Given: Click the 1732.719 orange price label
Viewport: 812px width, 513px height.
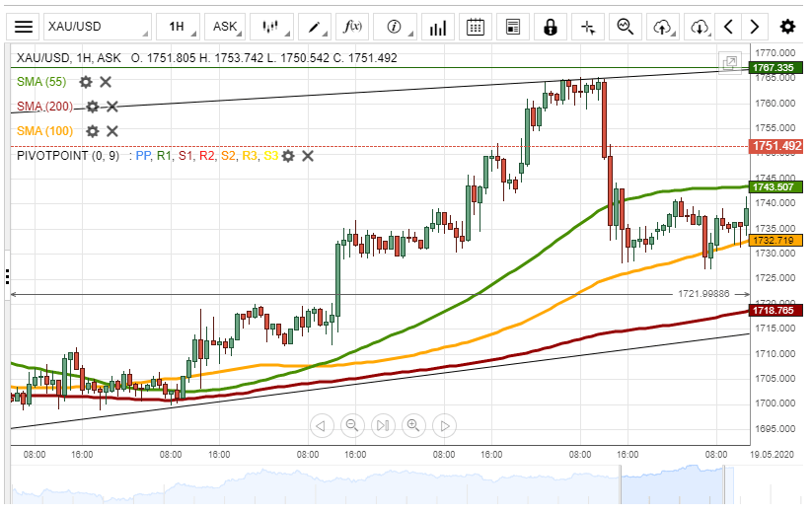Looking at the screenshot, I should tap(775, 241).
